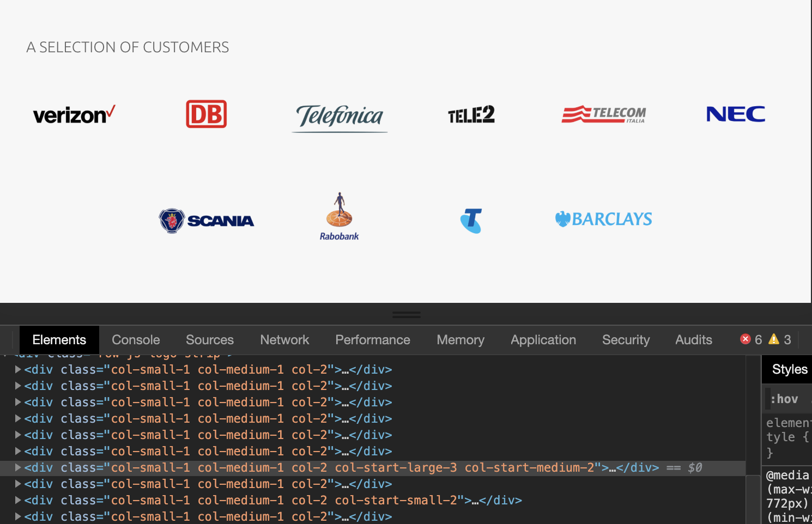
Task: Click the Telecom Italia logo
Action: [x=603, y=114]
